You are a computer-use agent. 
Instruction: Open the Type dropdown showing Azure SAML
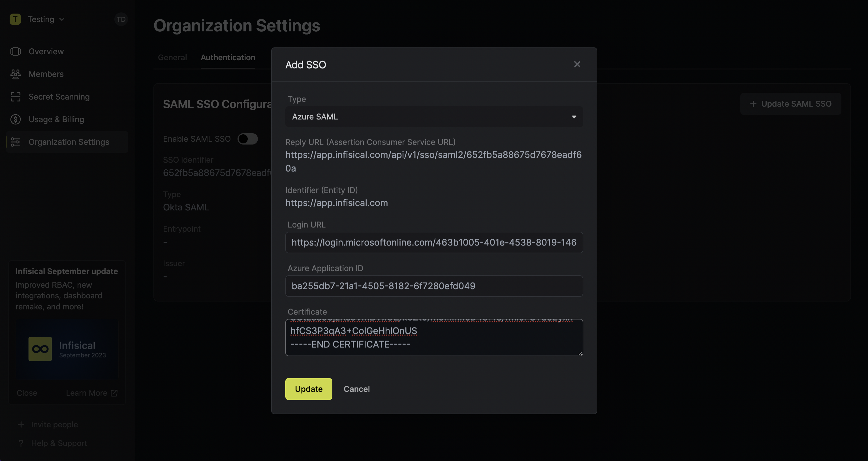tap(434, 117)
